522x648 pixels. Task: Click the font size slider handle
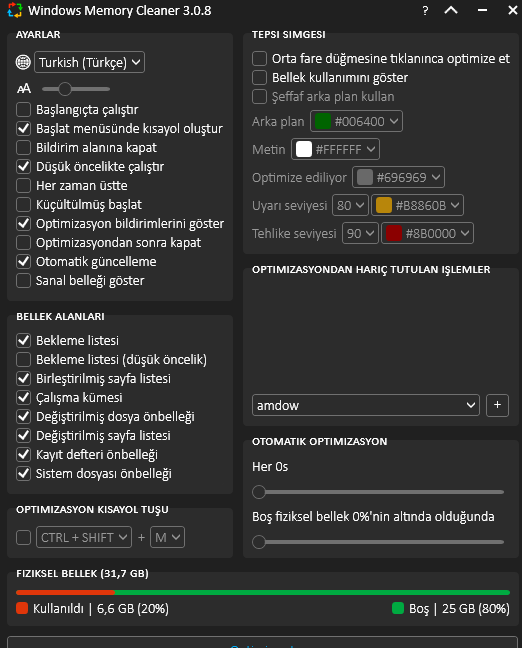(x=65, y=88)
